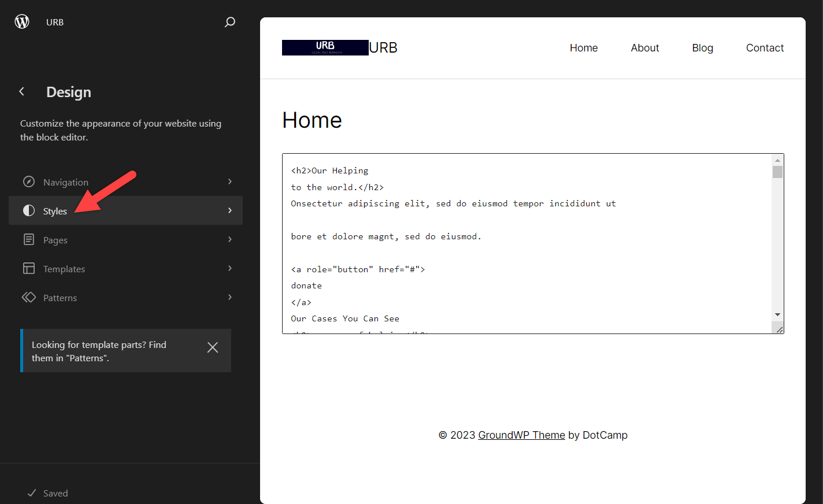Click the WordPress logo icon

tap(21, 21)
